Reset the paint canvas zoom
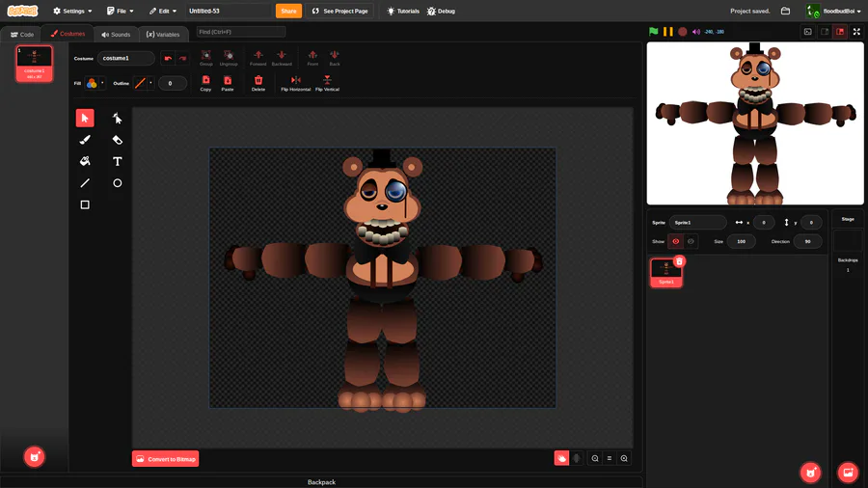 610,458
